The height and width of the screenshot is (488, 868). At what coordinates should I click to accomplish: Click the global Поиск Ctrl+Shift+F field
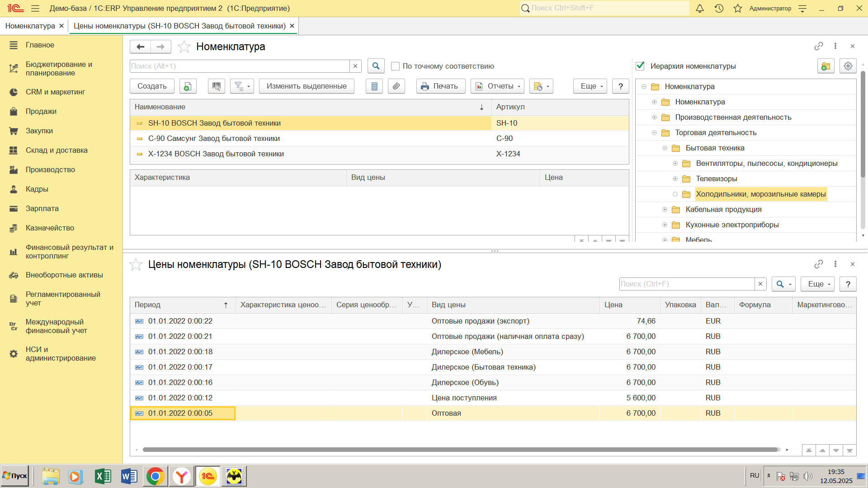(604, 8)
